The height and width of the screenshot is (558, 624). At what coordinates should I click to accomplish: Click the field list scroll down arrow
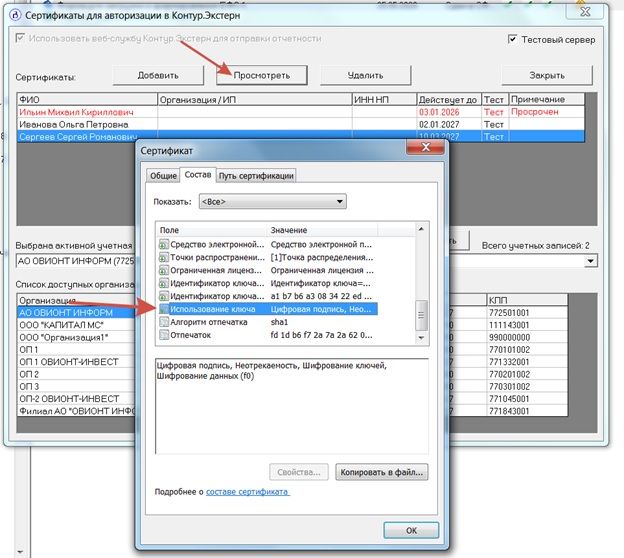421,338
